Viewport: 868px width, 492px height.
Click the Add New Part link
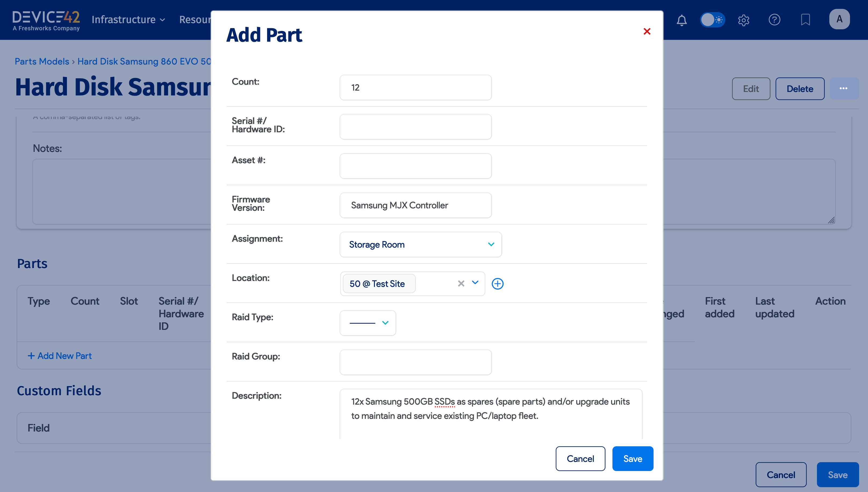click(59, 355)
